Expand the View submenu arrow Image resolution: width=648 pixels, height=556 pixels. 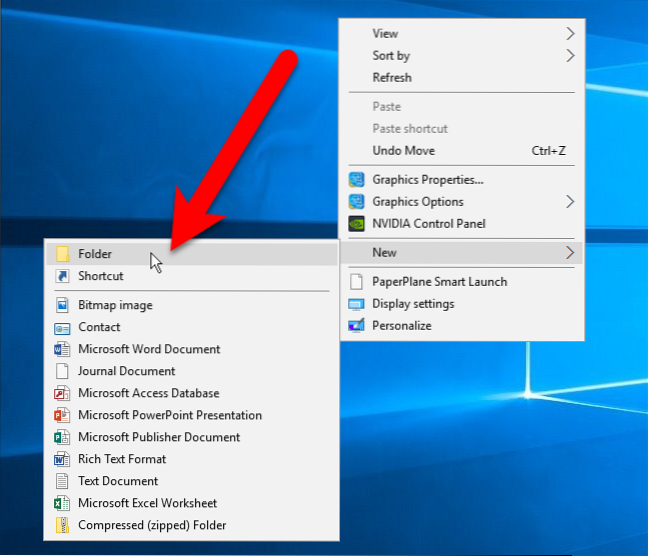pyautogui.click(x=570, y=34)
